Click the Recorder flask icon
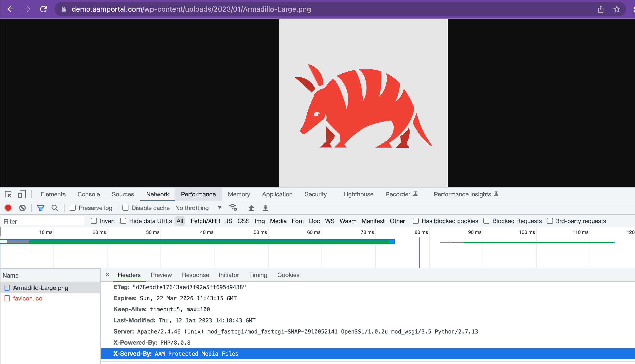This screenshot has height=364, width=635. coord(415,194)
